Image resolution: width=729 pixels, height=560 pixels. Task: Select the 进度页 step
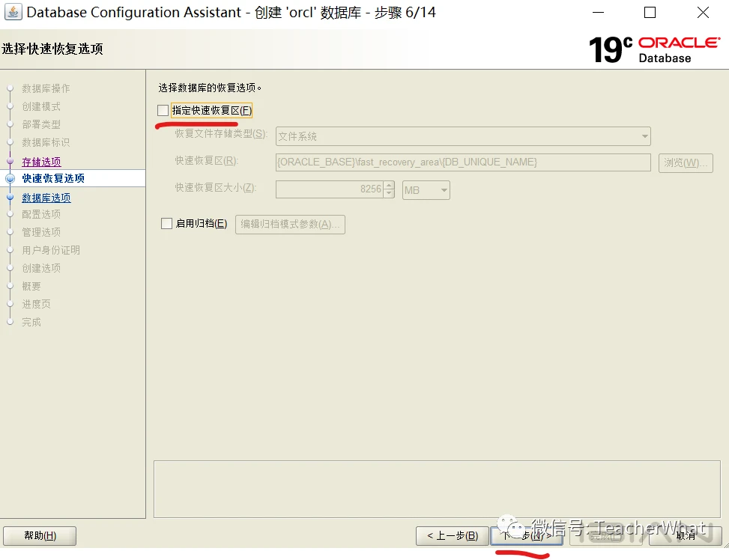[36, 304]
